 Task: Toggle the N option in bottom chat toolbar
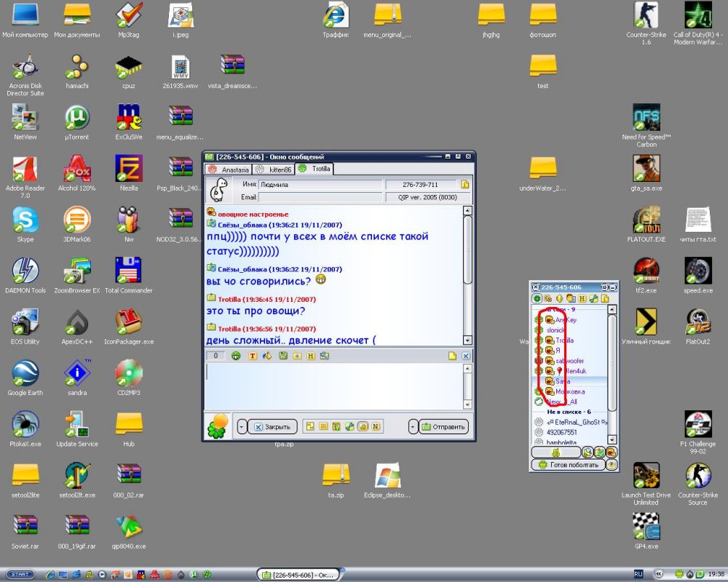[376, 426]
